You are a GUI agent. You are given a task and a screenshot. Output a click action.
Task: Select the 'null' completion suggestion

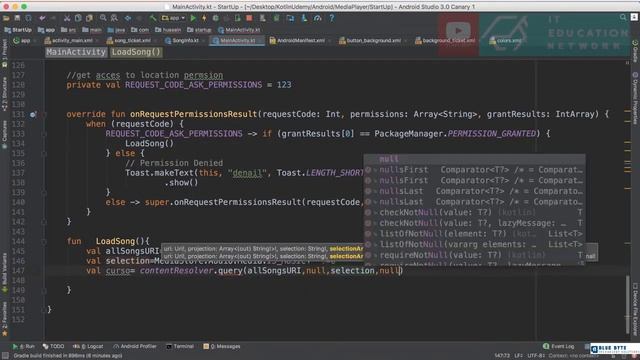coord(475,159)
